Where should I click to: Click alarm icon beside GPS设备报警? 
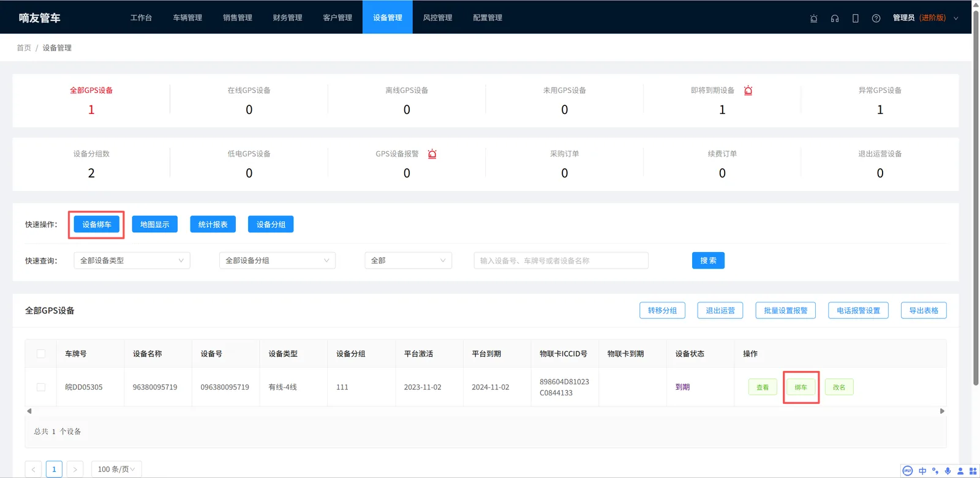coord(432,154)
